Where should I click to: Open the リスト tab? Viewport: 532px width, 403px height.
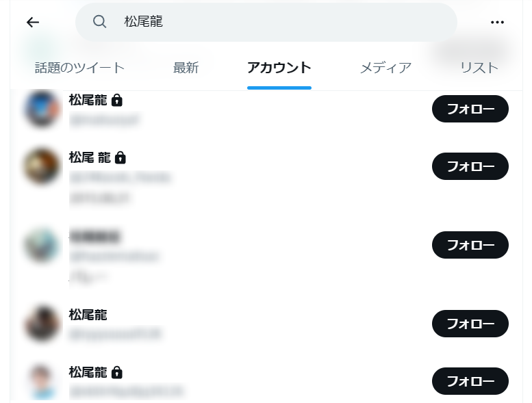coord(479,68)
